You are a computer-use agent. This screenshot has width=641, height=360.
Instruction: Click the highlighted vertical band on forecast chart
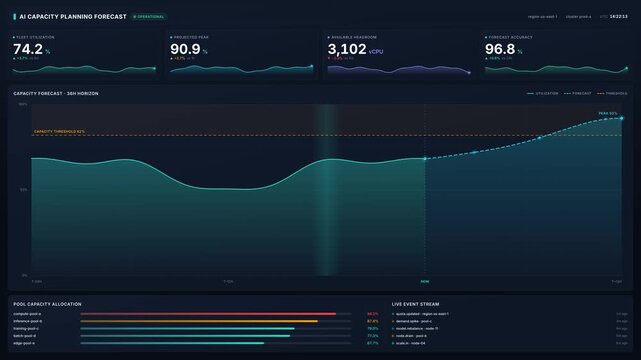(327, 190)
